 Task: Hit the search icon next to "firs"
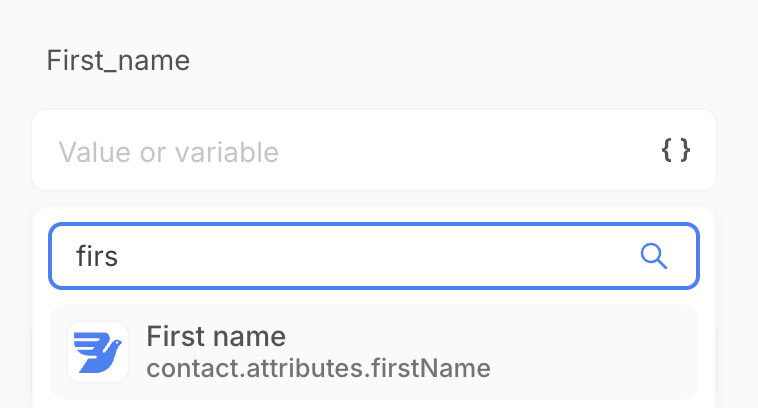[x=653, y=256]
